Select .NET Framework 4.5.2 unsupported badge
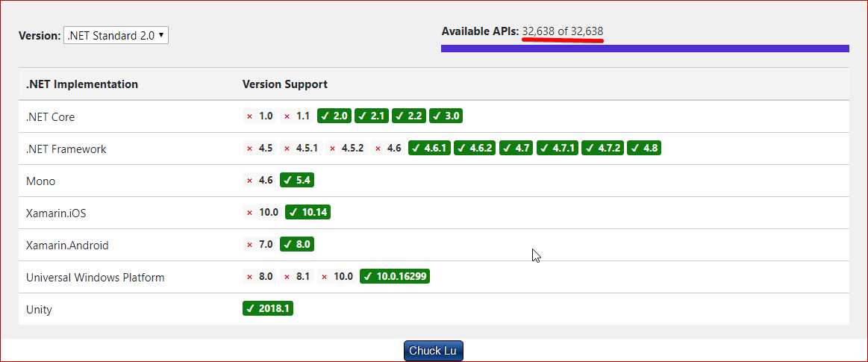The width and height of the screenshot is (868, 362). coord(346,149)
